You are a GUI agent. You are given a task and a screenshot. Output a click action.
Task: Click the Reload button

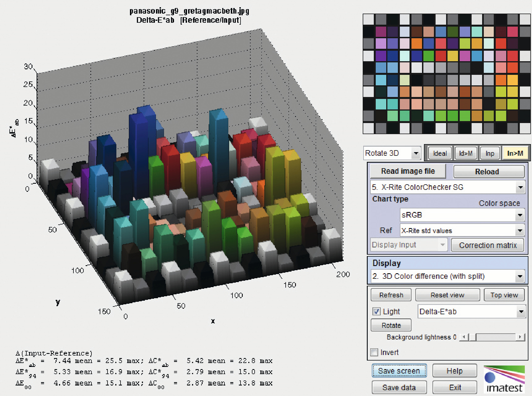tap(489, 172)
